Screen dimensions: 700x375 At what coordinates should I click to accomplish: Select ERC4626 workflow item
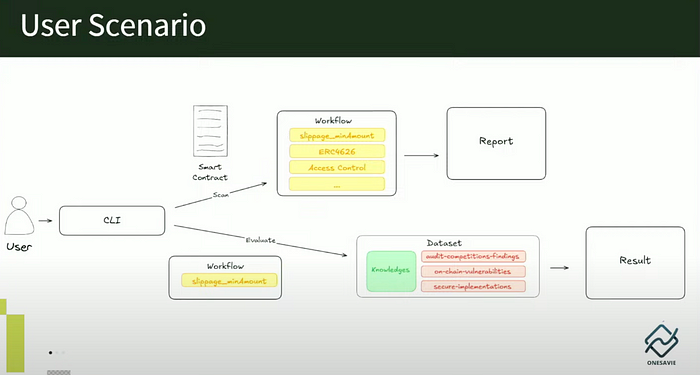pyautogui.click(x=337, y=151)
